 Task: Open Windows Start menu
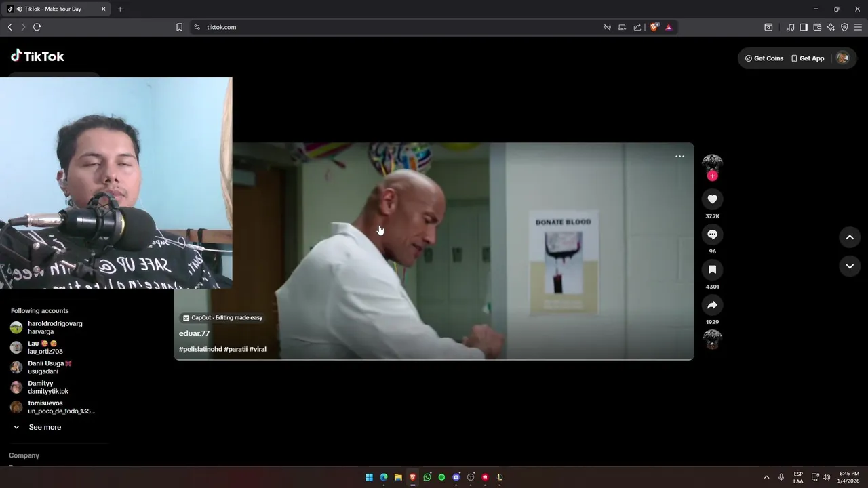369,477
